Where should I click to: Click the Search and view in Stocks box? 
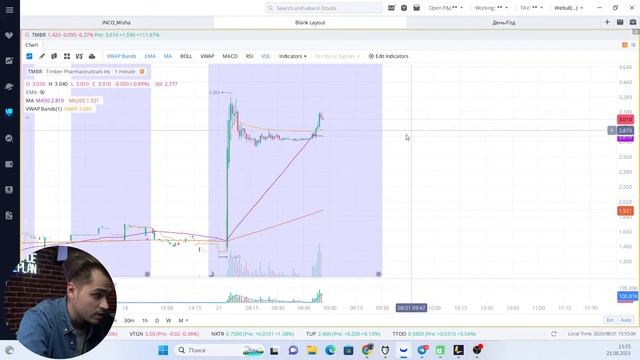[323, 8]
